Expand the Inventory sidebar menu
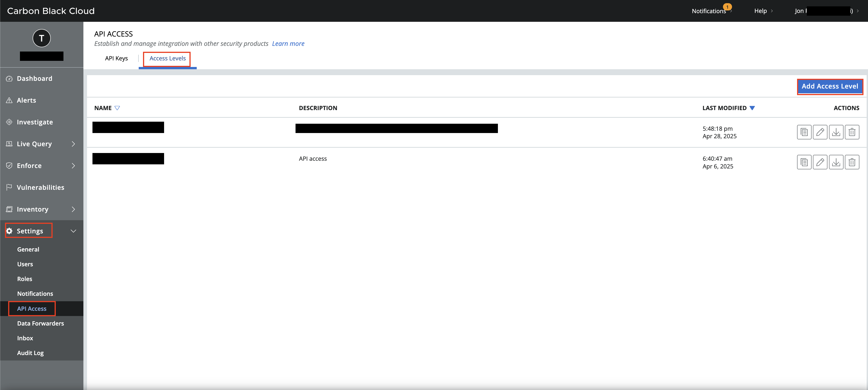Screen dimensions: 868x390 [x=73, y=209]
